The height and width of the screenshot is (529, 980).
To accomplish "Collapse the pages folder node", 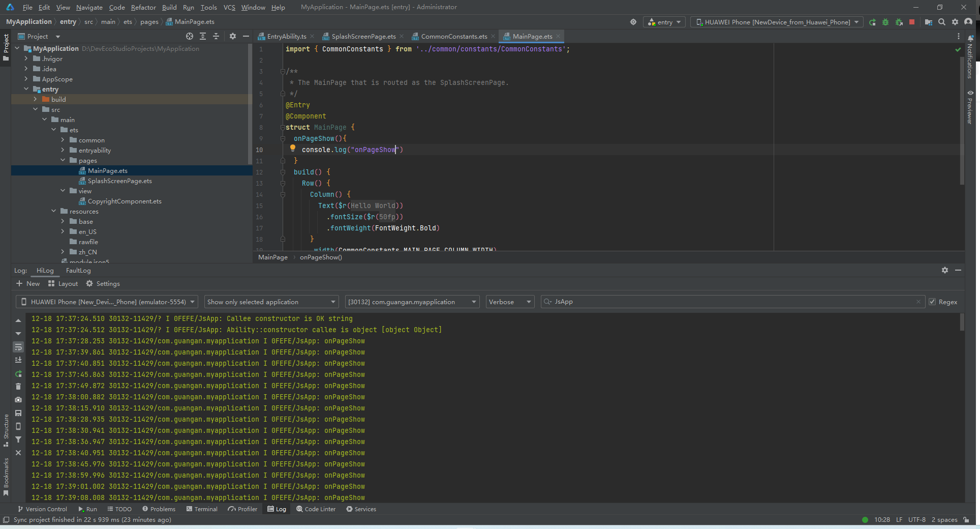I will point(63,160).
